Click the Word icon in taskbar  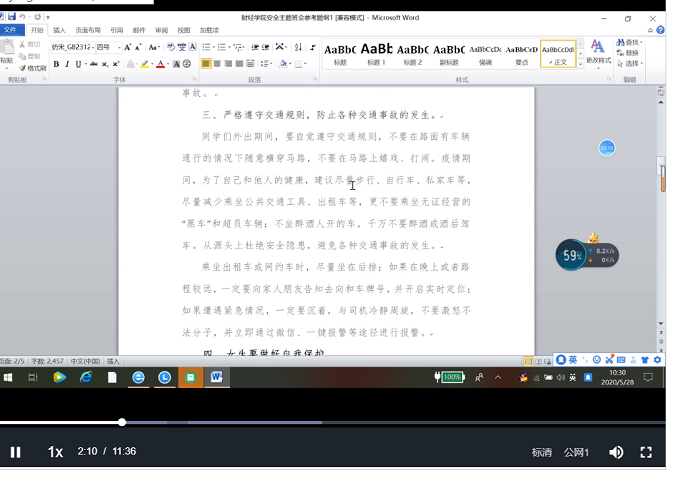217,377
